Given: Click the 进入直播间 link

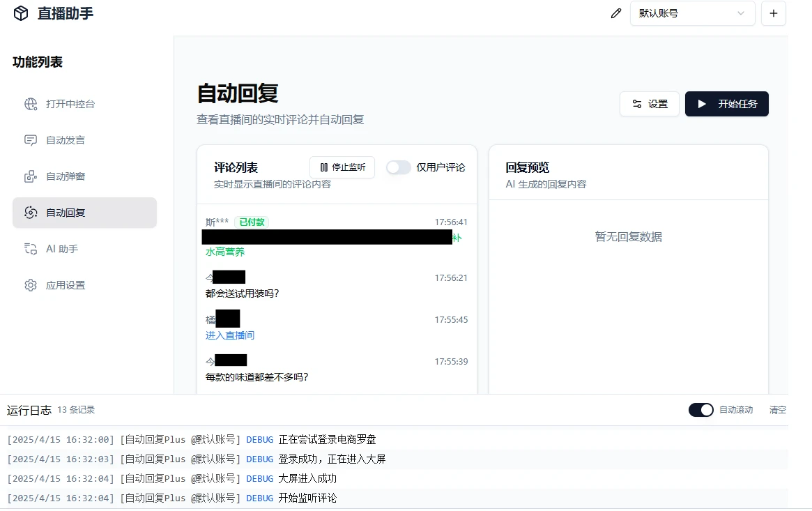Looking at the screenshot, I should coord(230,335).
